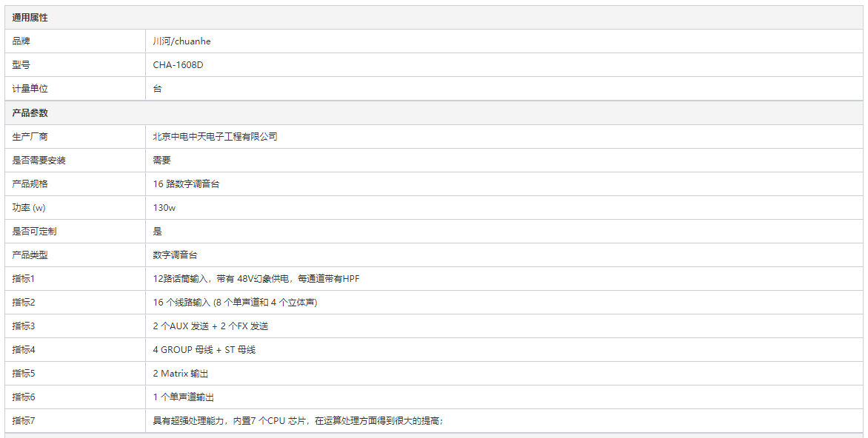The height and width of the screenshot is (438, 868).
Task: Select the 4 GROUP 母线 + ST 母线 text
Action: pyautogui.click(x=204, y=351)
